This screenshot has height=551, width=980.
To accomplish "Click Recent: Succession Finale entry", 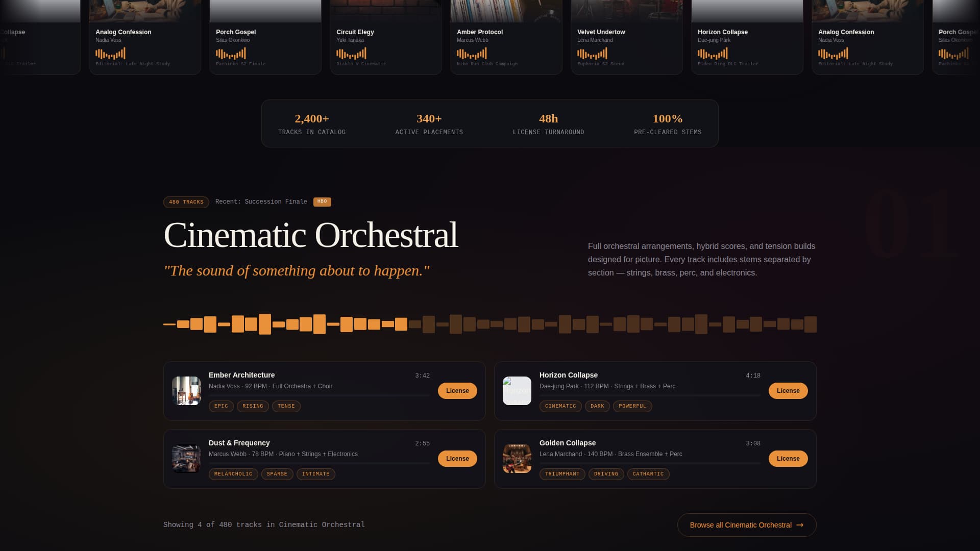I will 262,202.
